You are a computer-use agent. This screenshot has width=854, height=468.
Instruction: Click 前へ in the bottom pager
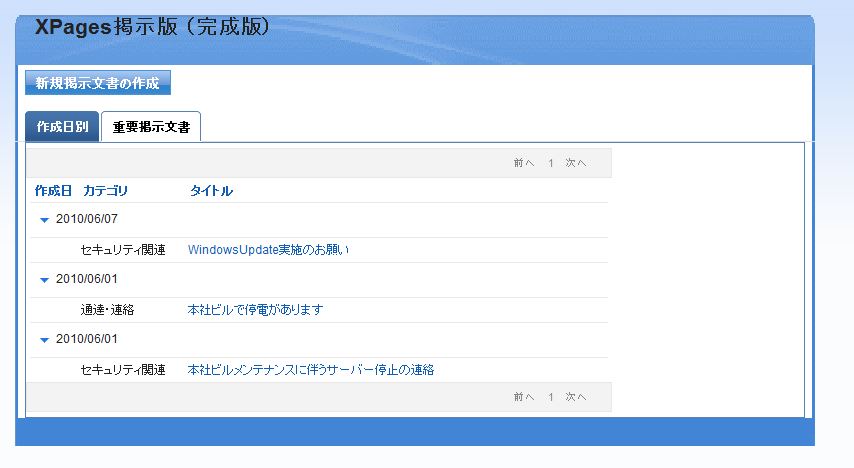point(524,397)
